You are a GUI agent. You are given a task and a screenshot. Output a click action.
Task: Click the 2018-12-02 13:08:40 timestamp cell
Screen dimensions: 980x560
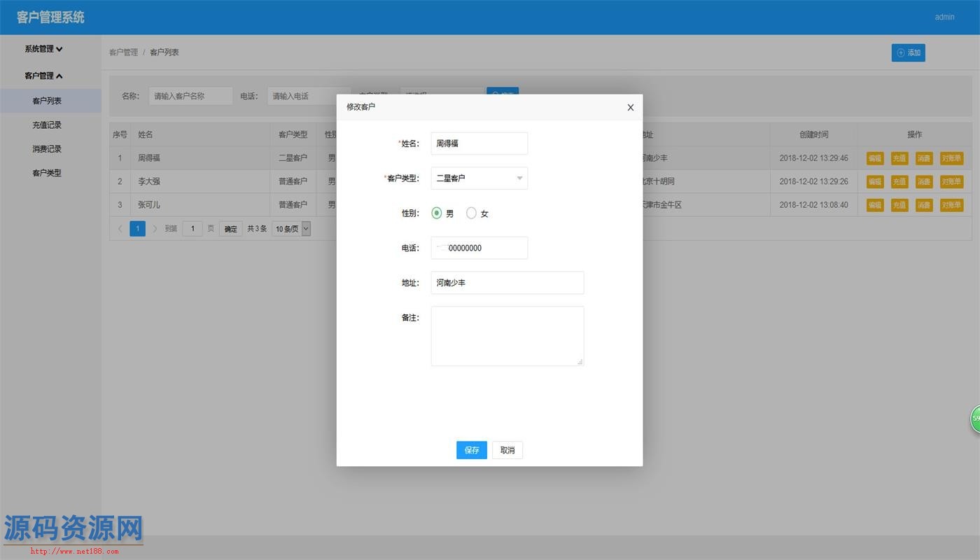click(x=813, y=205)
